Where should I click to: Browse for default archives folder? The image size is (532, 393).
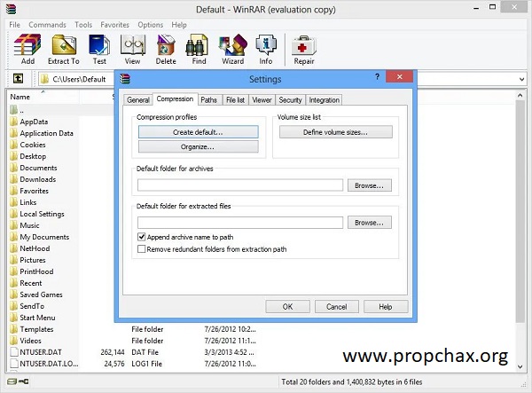(x=370, y=185)
